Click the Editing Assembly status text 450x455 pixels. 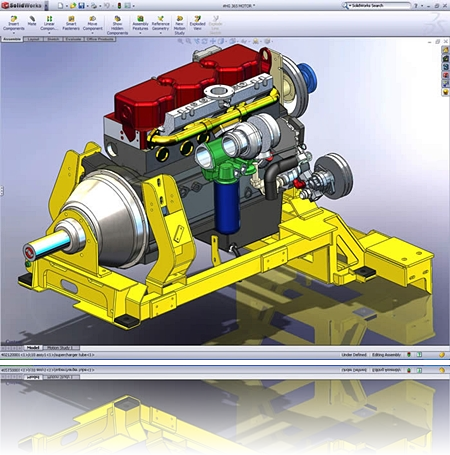click(387, 355)
